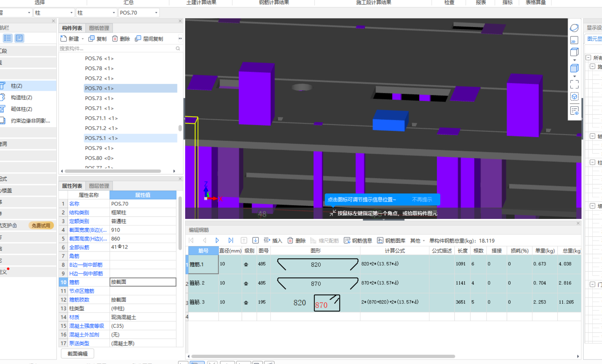The width and height of the screenshot is (602, 364).
Task: Open the first 柱 category dropdown
Action: tap(71, 13)
